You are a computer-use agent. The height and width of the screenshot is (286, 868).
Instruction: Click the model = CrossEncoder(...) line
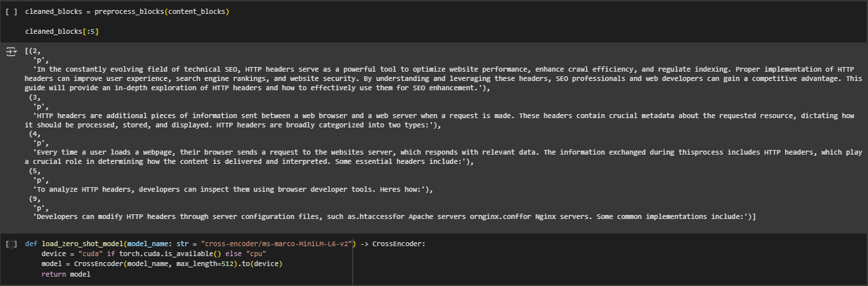point(162,264)
